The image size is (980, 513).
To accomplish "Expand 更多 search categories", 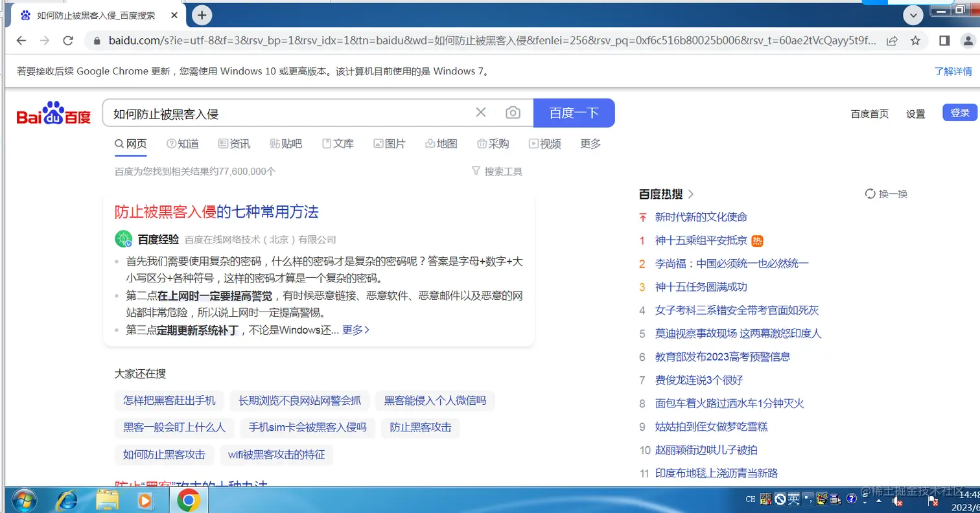I will pos(590,144).
